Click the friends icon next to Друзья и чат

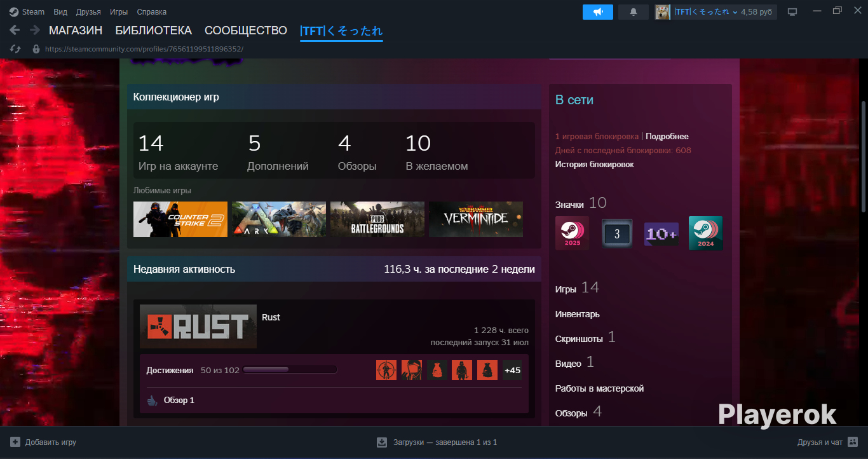pos(853,442)
